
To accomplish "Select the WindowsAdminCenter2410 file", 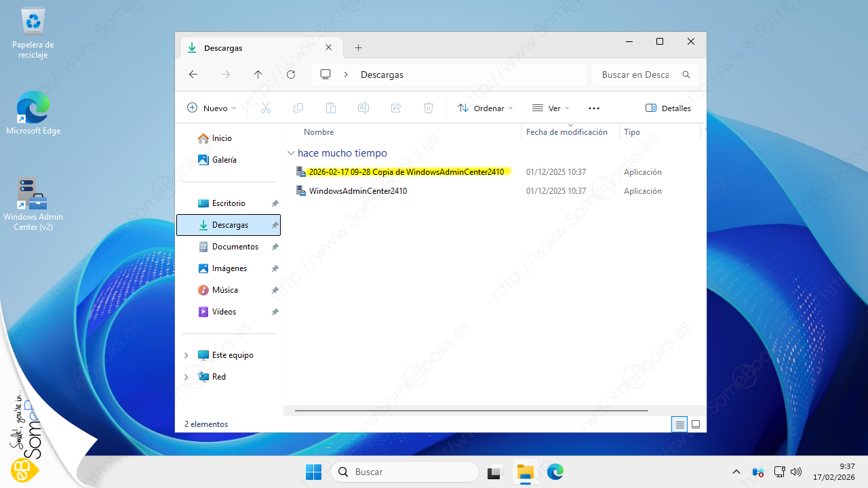I will [357, 191].
